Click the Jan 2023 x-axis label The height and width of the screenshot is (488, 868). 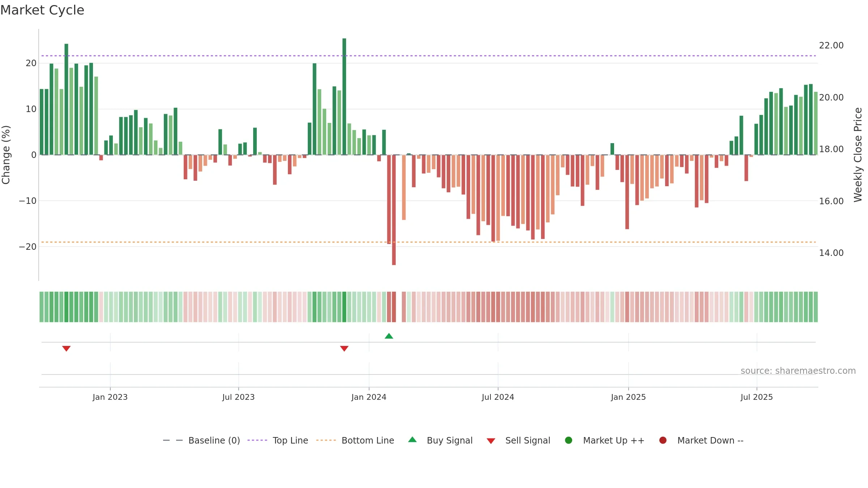click(x=110, y=397)
